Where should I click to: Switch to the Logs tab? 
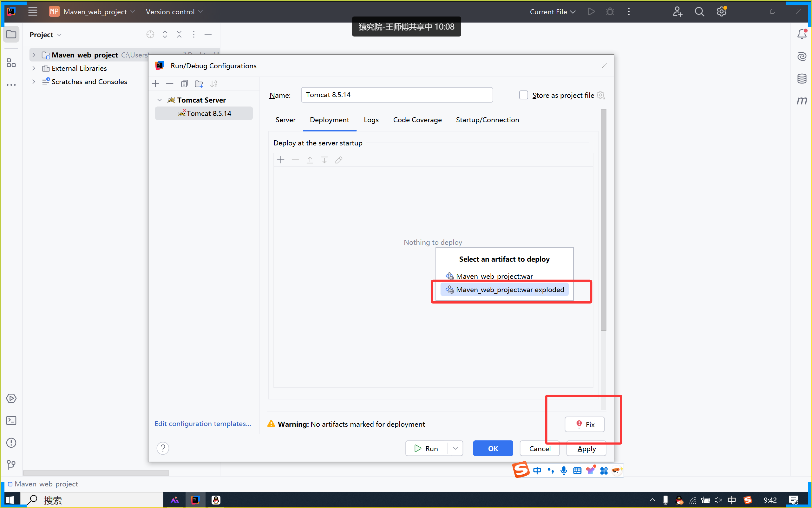[x=371, y=120]
